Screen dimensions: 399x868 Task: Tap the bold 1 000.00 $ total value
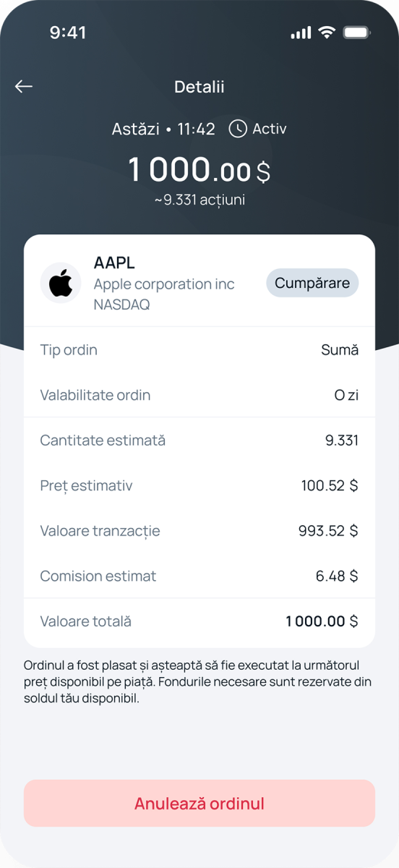(322, 621)
